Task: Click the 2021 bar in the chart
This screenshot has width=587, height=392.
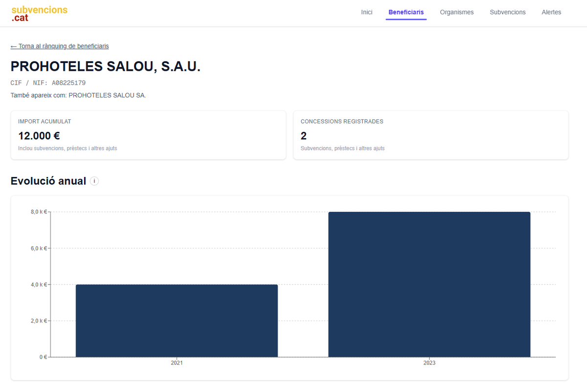Action: pos(177,321)
